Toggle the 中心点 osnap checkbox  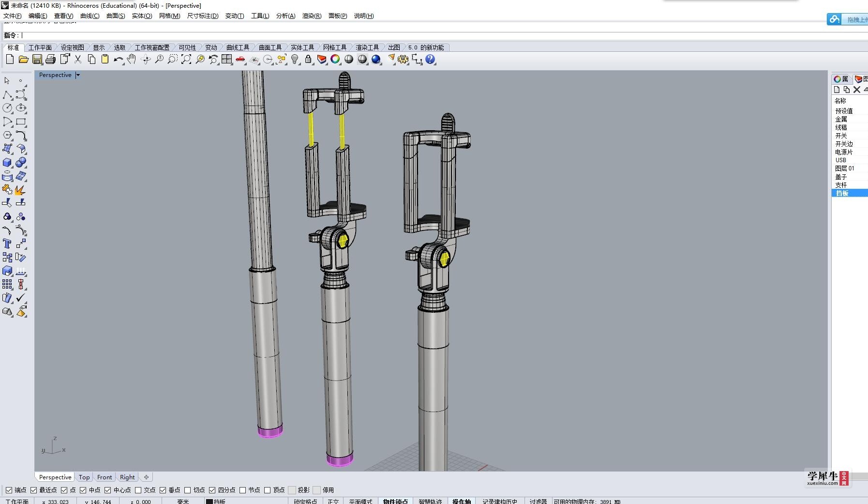point(107,490)
